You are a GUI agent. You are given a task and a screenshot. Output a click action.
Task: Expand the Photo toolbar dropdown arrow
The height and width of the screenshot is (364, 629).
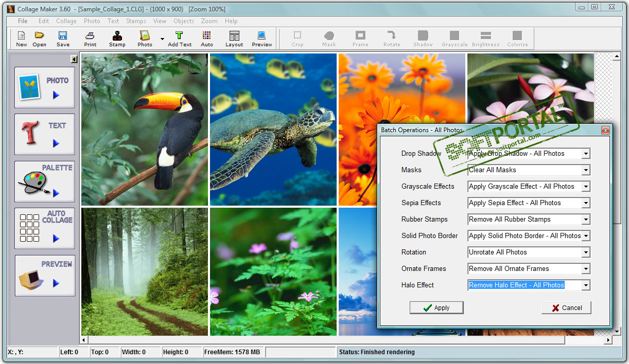point(162,39)
